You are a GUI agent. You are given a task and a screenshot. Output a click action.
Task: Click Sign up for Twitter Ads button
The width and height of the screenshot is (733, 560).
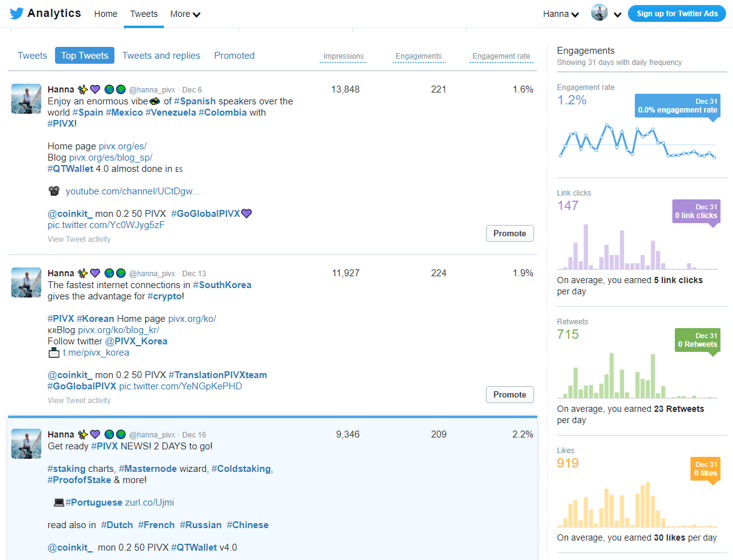pos(677,14)
